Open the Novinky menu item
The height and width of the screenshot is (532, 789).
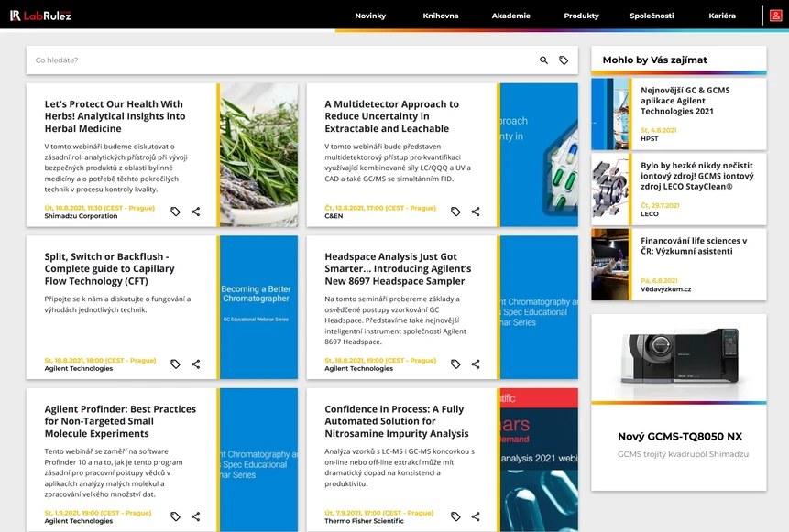click(x=370, y=16)
